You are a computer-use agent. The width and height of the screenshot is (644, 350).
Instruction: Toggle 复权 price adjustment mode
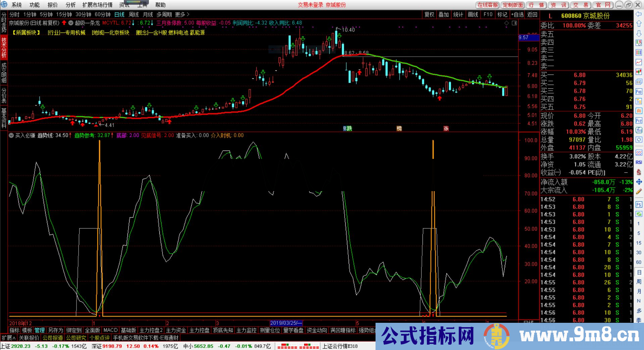pyautogui.click(x=430, y=15)
